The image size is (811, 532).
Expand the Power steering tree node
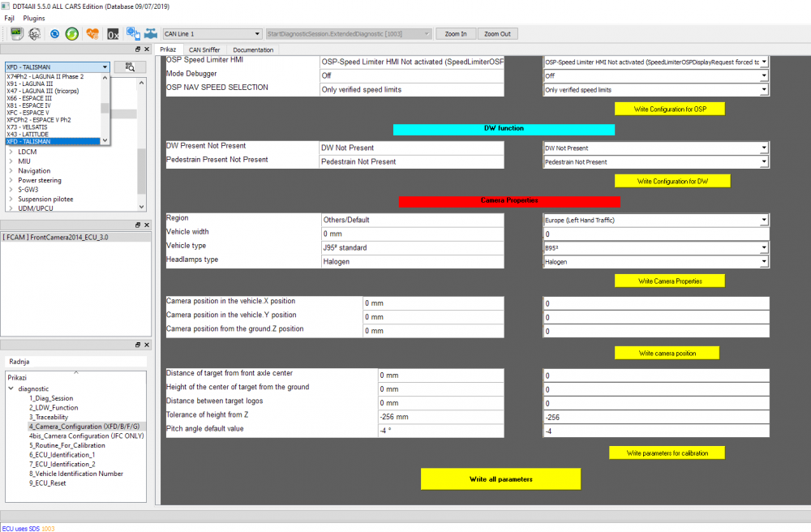(x=11, y=180)
